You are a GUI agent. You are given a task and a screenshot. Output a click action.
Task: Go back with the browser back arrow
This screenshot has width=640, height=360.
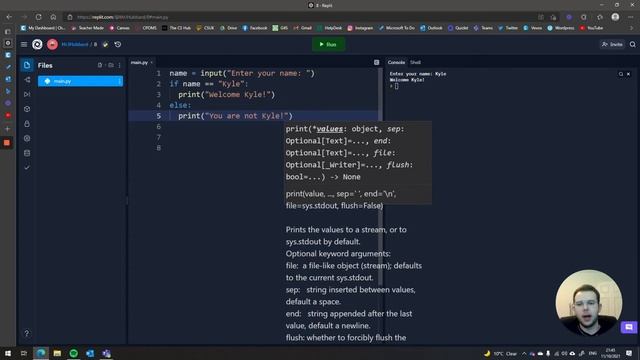pos(9,17)
